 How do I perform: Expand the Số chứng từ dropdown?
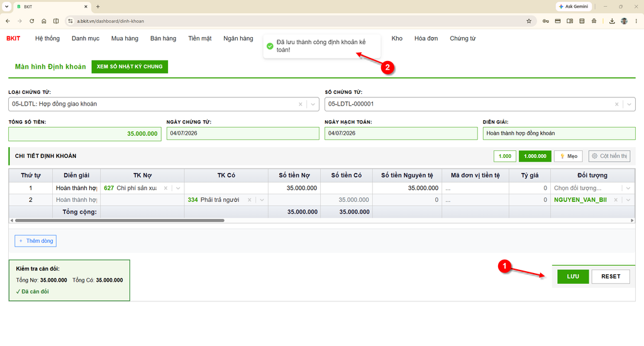pyautogui.click(x=629, y=104)
